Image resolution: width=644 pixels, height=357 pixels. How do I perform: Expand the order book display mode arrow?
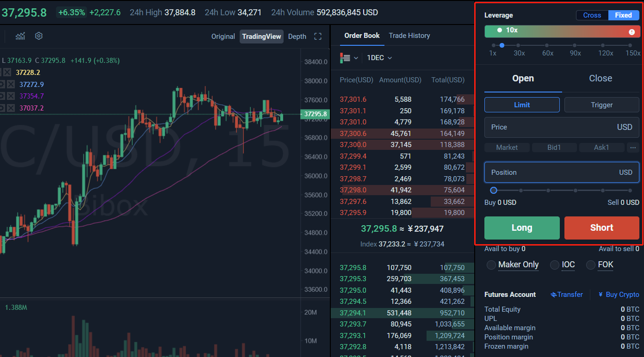[x=356, y=58]
